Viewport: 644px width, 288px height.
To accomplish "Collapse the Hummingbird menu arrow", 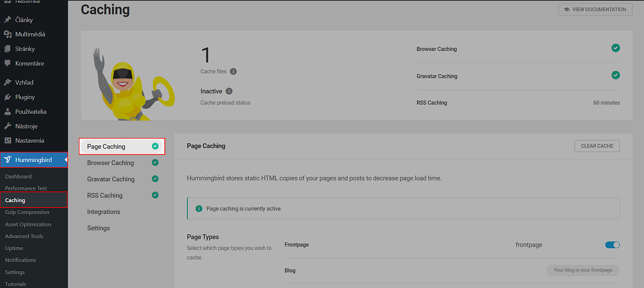I will (x=65, y=159).
